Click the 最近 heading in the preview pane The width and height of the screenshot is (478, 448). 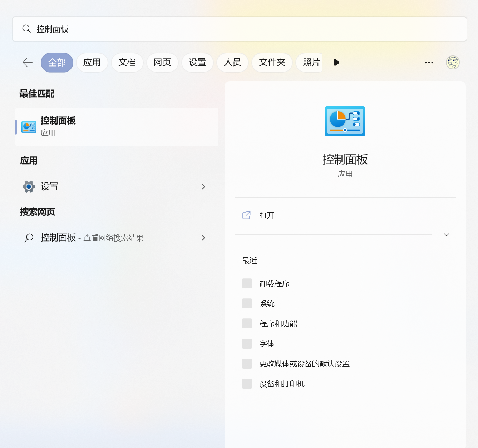[x=250, y=260]
